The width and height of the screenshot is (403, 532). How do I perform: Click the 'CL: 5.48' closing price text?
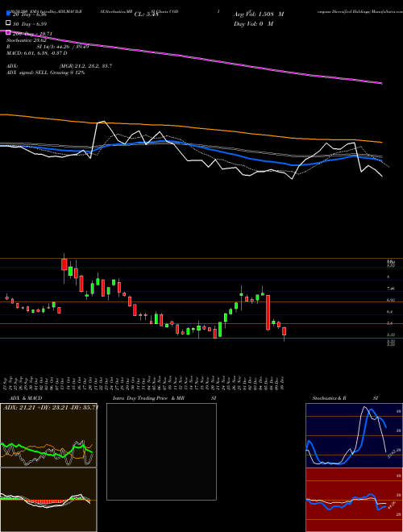[147, 15]
